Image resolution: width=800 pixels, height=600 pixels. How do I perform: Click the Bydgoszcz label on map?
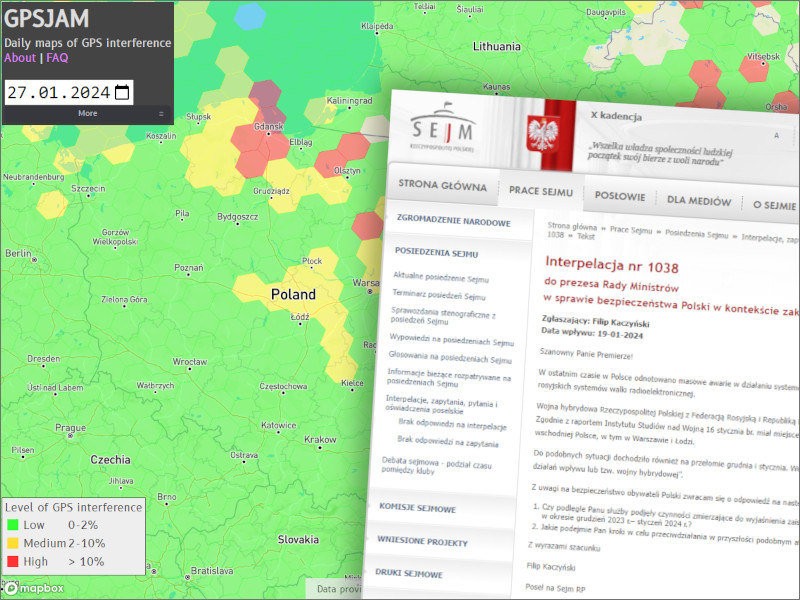click(x=238, y=217)
